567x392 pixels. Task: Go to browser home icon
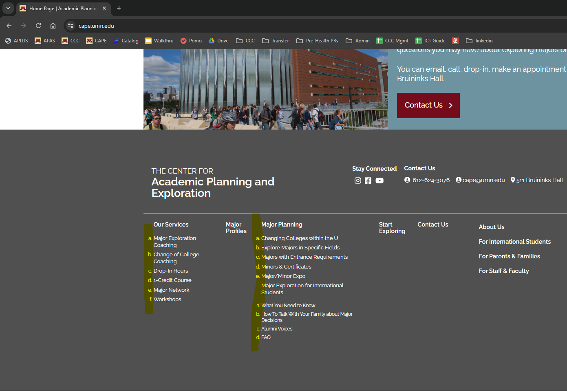53,26
